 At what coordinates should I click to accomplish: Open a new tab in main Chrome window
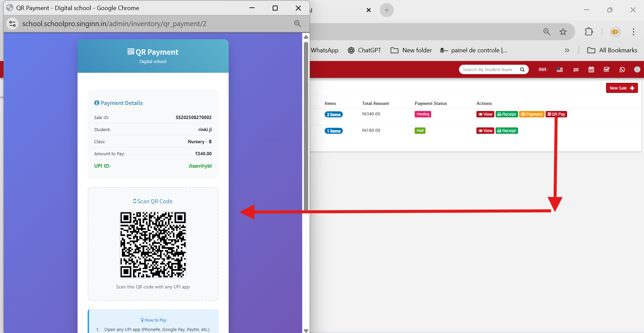click(387, 10)
